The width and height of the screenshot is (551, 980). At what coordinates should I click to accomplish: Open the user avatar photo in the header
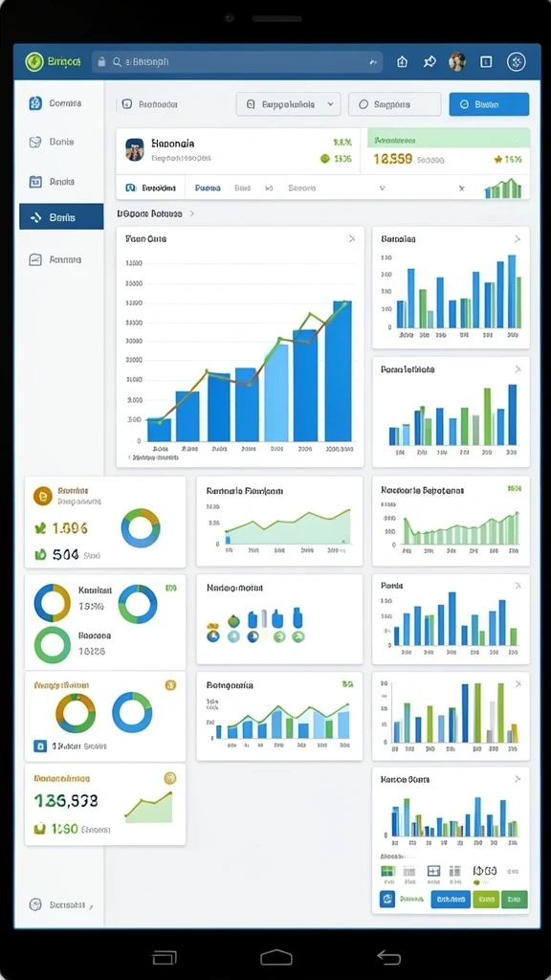point(458,62)
